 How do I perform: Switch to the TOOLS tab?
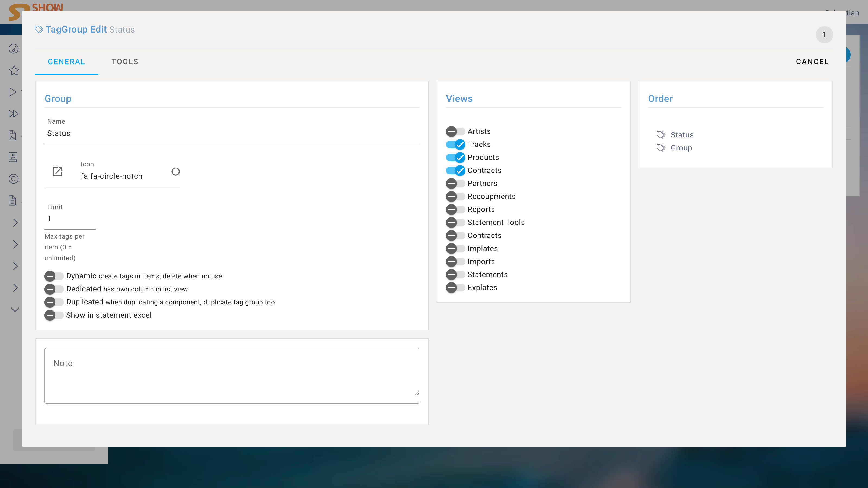125,62
